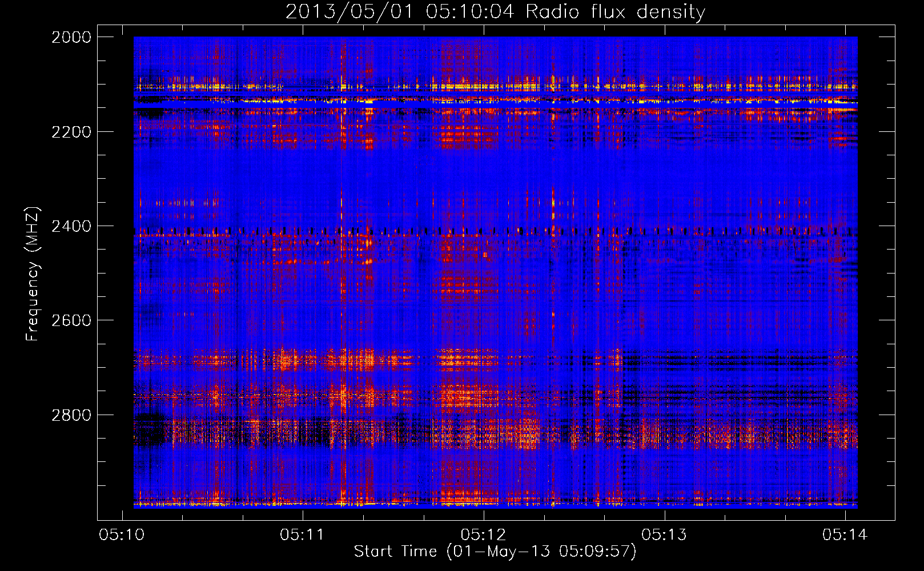This screenshot has height=571, width=924.
Task: Select the 2600 frequency axis label
Action: click(71, 320)
